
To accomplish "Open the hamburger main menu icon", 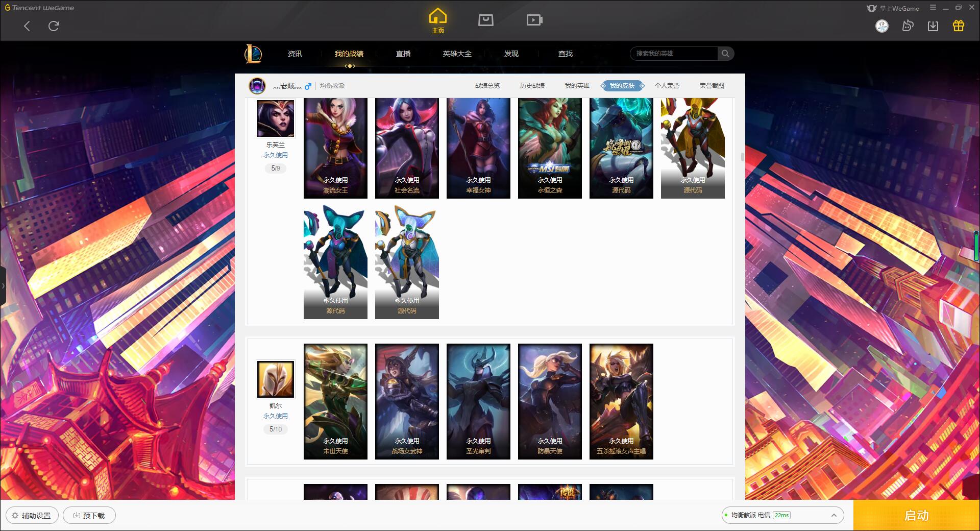I will (933, 8).
